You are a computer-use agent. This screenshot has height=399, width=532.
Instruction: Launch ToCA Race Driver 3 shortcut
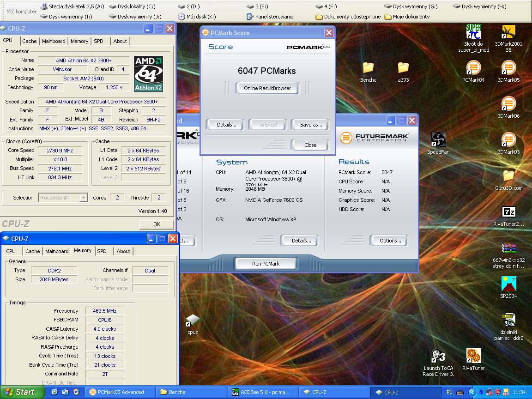pos(438,363)
